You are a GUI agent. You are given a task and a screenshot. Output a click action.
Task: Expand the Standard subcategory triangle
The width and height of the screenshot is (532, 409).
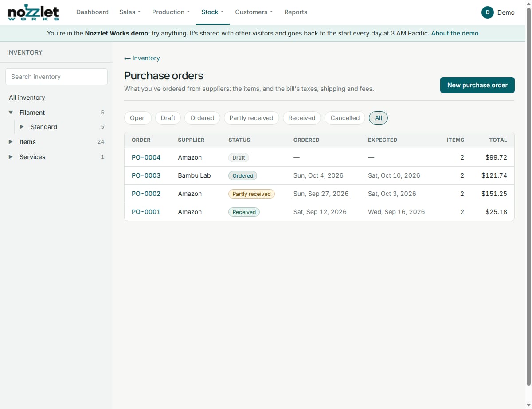pyautogui.click(x=21, y=127)
